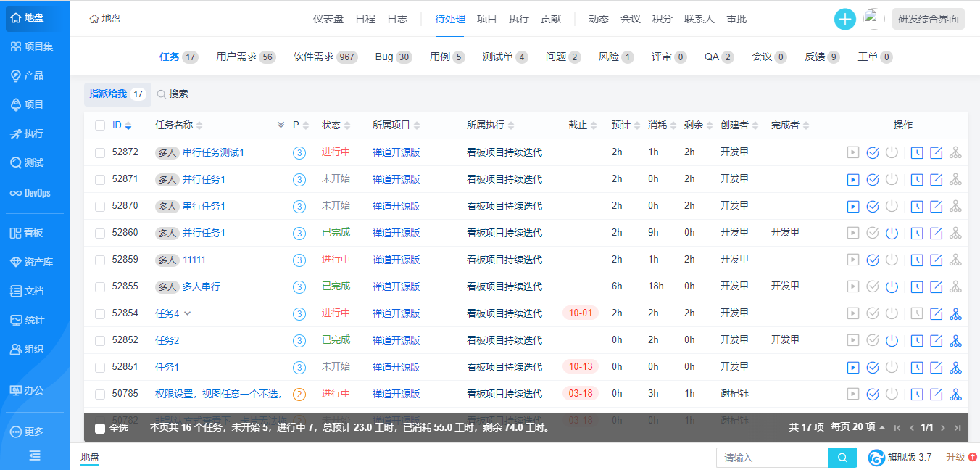Activate task 52852 with the power icon
This screenshot has width=980, height=470.
[x=892, y=340]
